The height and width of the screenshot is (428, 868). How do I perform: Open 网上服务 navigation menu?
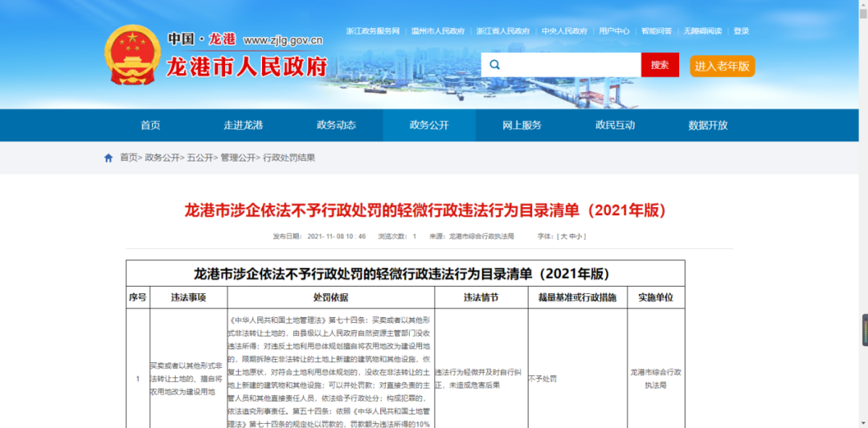[x=522, y=125]
